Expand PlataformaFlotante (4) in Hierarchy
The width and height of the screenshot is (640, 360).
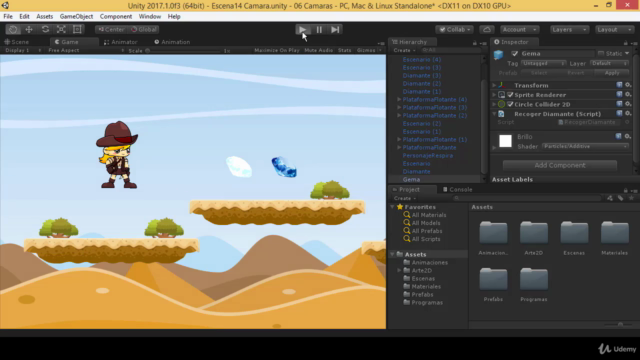point(399,99)
